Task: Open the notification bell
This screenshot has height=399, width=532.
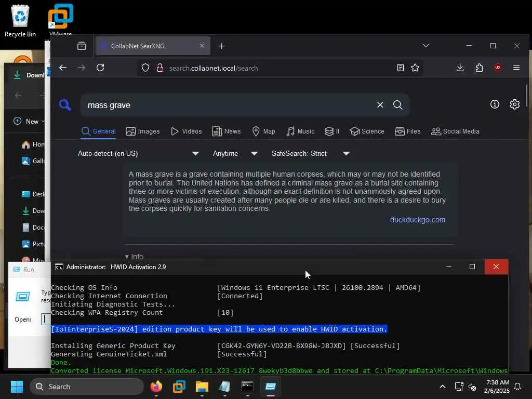Action: click(517, 387)
